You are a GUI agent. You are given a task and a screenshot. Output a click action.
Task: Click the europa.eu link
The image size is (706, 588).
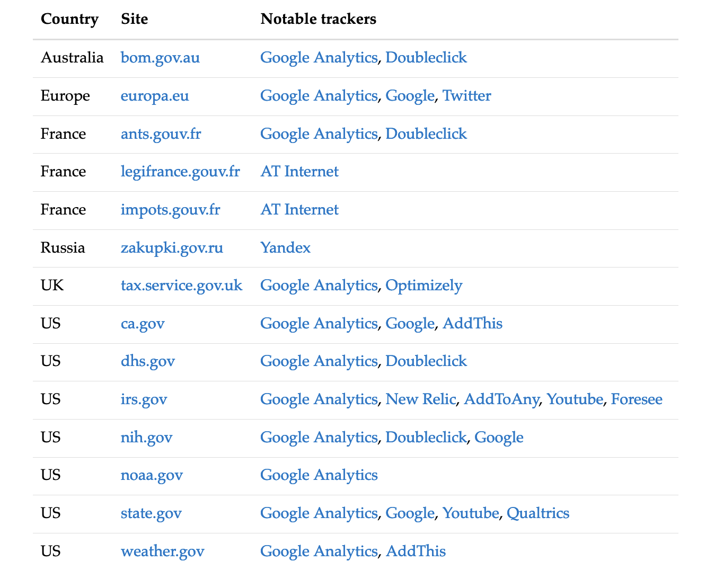pyautogui.click(x=154, y=95)
